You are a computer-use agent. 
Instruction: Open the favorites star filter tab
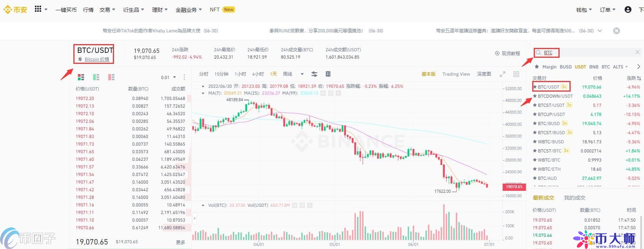coord(537,67)
